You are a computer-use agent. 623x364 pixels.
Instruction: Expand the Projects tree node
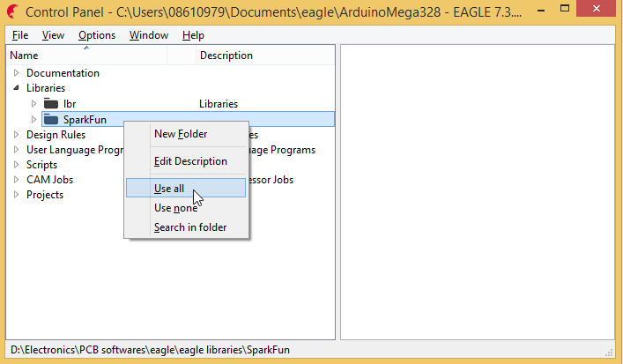[16, 195]
